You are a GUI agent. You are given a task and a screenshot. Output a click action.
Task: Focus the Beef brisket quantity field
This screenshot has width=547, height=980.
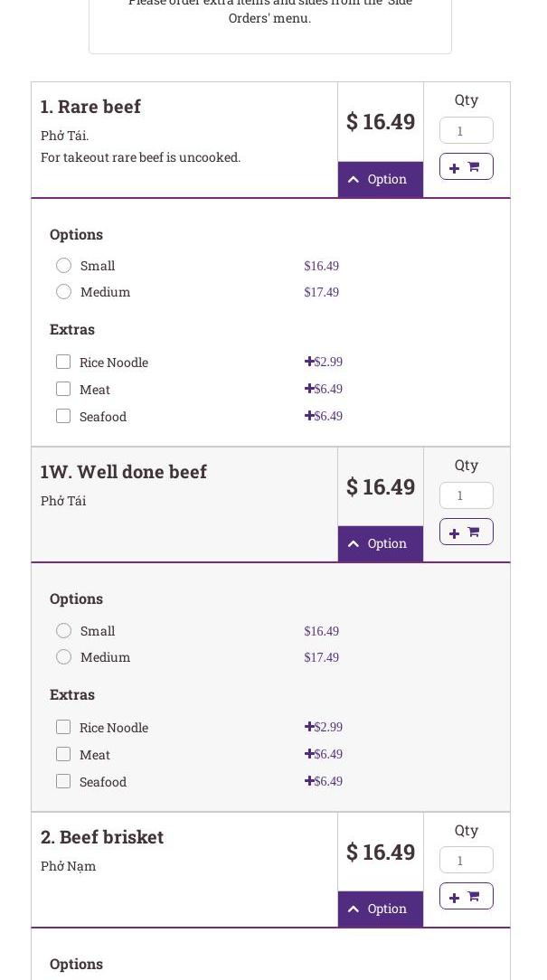tap(466, 860)
